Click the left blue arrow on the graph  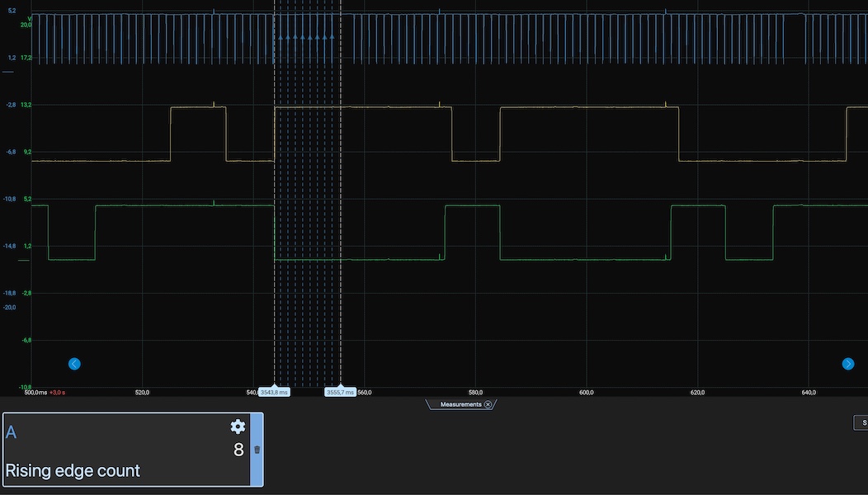[74, 364]
